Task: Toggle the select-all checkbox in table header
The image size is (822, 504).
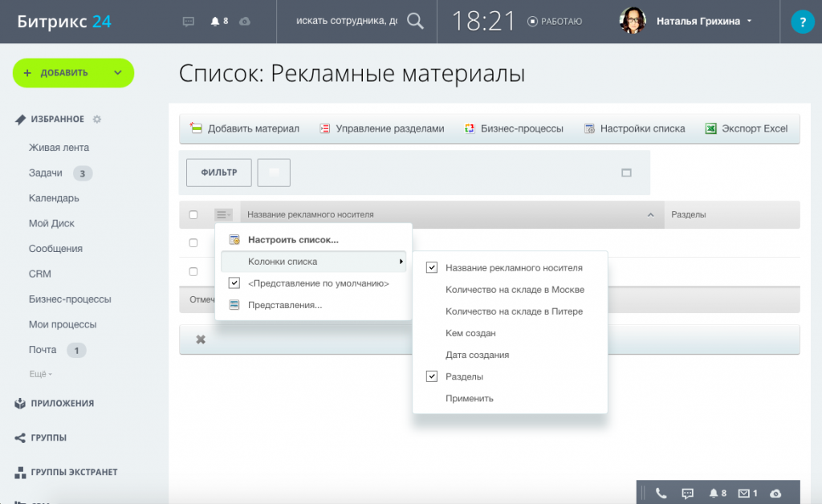Action: (x=193, y=215)
